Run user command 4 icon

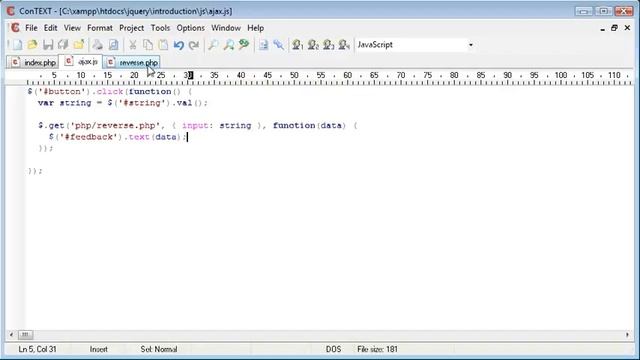(344, 45)
